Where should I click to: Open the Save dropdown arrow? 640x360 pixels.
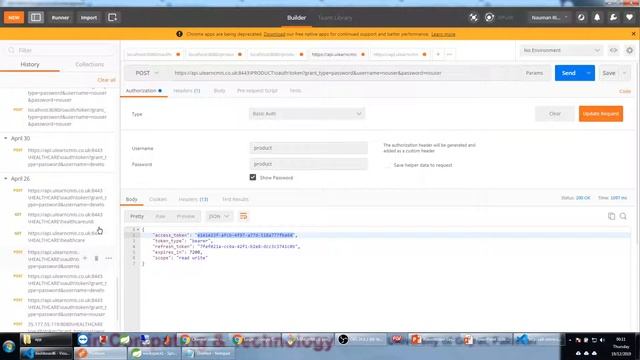coord(624,73)
